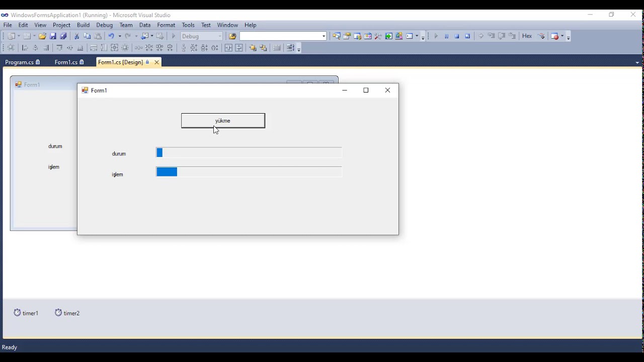Open the Debug menu
The image size is (644, 362).
105,25
